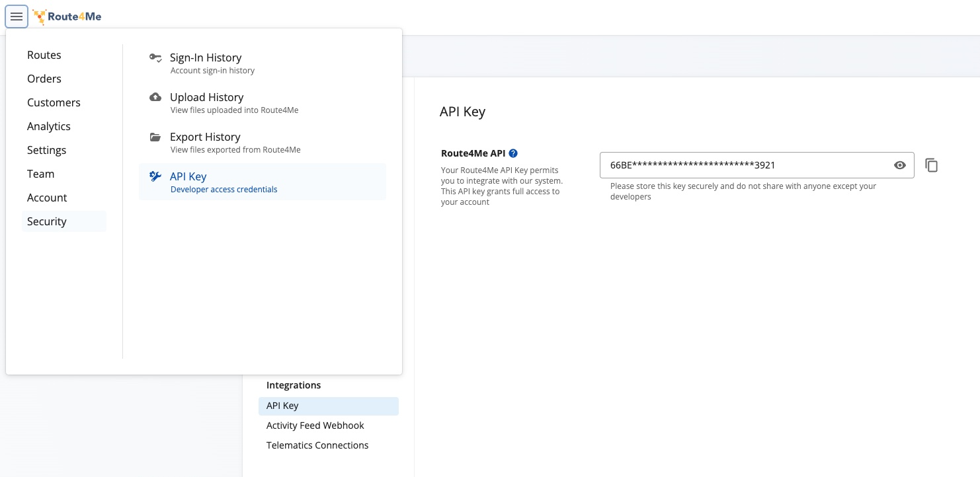Click 'View files uploaded into Route4Me' text
The image size is (980, 477).
(x=235, y=110)
